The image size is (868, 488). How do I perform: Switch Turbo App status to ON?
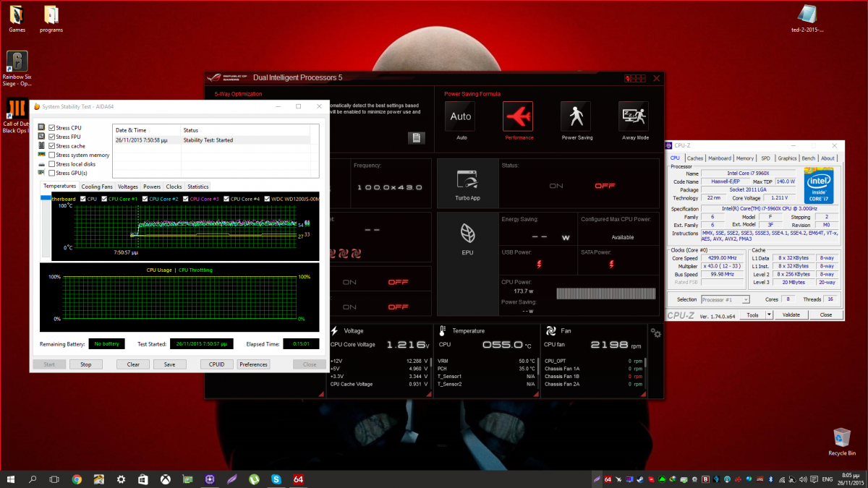click(x=556, y=186)
